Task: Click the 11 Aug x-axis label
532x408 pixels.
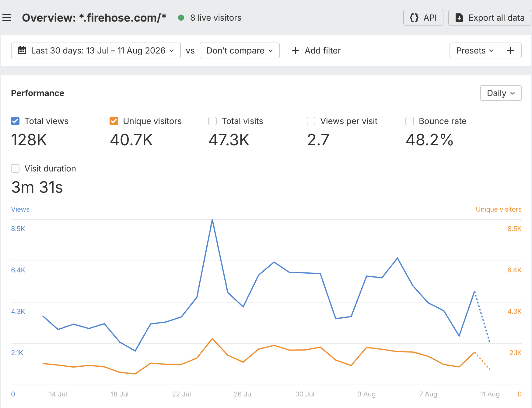Action: tap(490, 394)
